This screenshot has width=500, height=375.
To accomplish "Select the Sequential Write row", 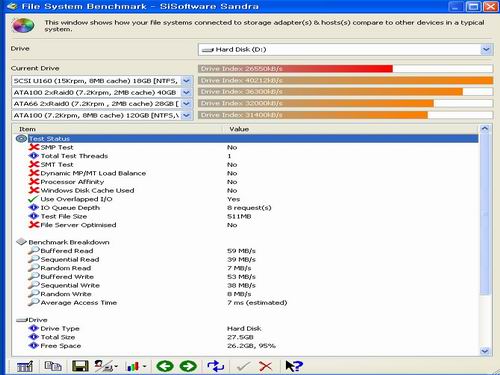I will 247,285.
